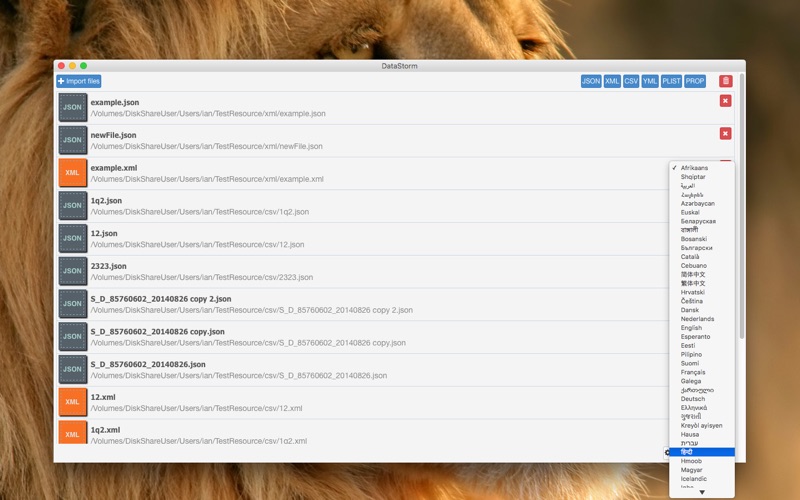800x500 pixels.
Task: Choose Català in language menu
Action: (x=702, y=257)
